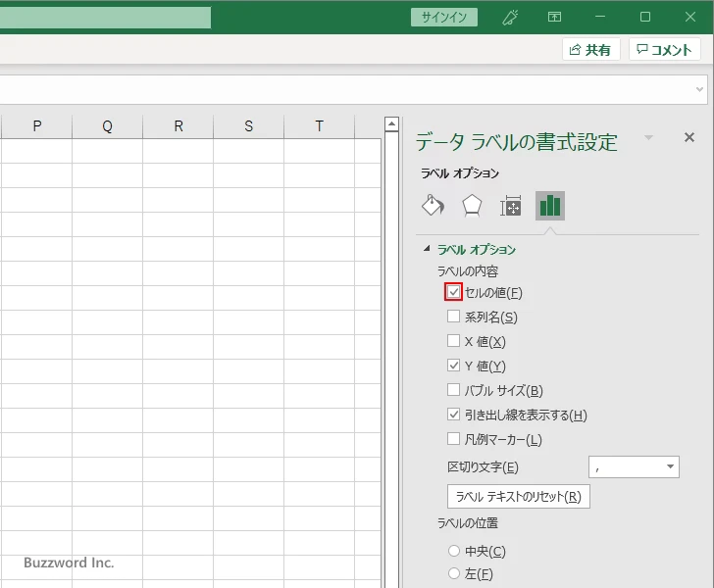Enable the バブル サイズ checkbox
This screenshot has height=588, width=714.
click(453, 390)
